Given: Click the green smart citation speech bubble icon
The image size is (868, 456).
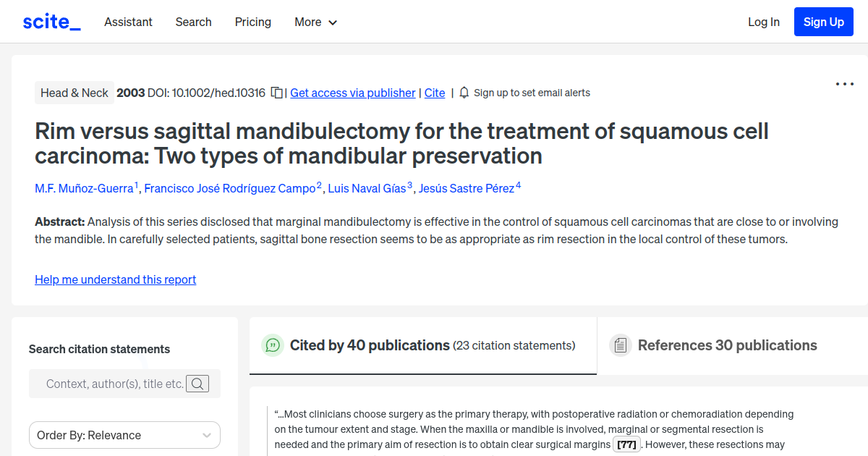Looking at the screenshot, I should click(x=272, y=345).
